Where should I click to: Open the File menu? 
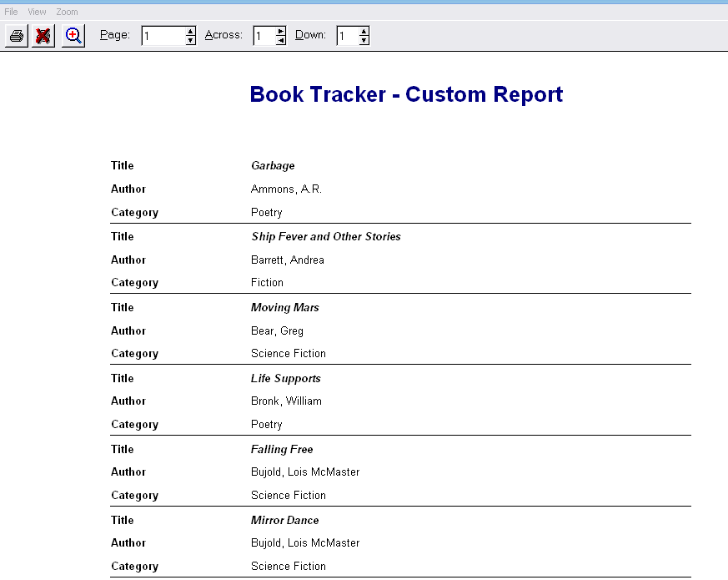coord(11,12)
